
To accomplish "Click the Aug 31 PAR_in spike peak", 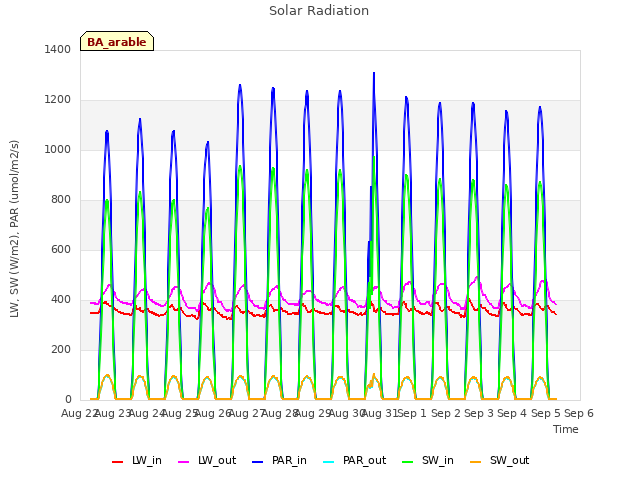I will click(x=374, y=73).
